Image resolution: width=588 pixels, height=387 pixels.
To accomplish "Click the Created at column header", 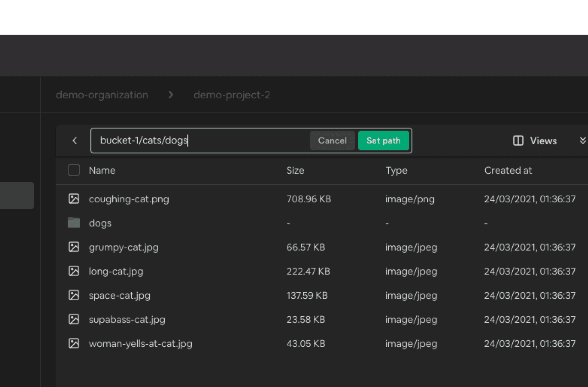I will click(508, 170).
